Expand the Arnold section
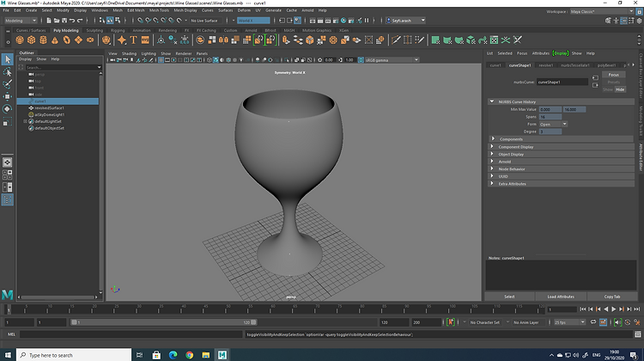The width and height of the screenshot is (644, 361). click(x=492, y=162)
